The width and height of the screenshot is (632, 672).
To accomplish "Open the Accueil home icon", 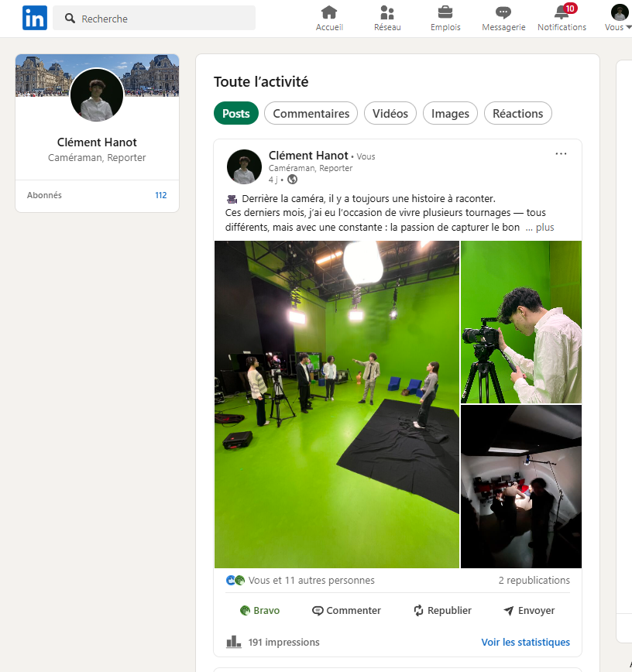I will click(x=329, y=12).
